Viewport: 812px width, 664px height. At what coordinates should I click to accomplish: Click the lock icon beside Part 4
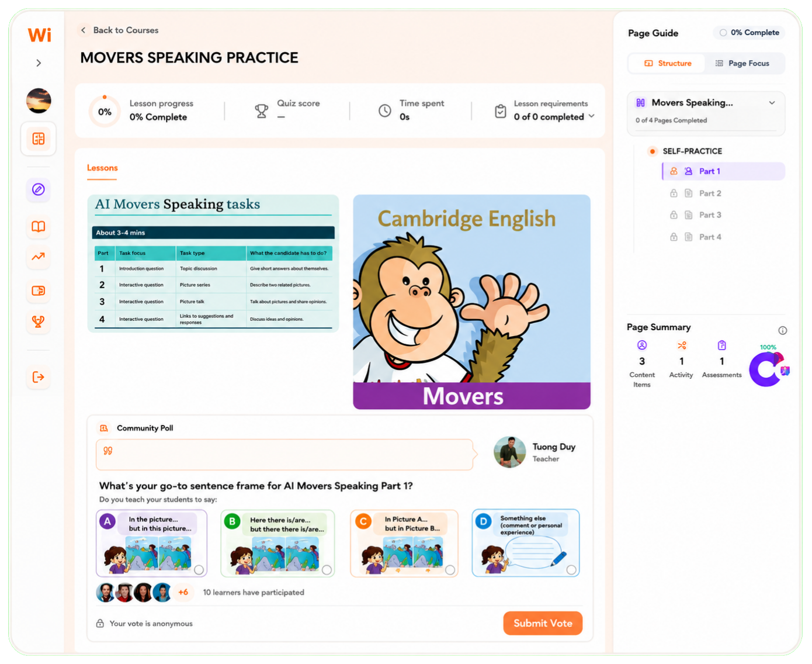tap(674, 237)
